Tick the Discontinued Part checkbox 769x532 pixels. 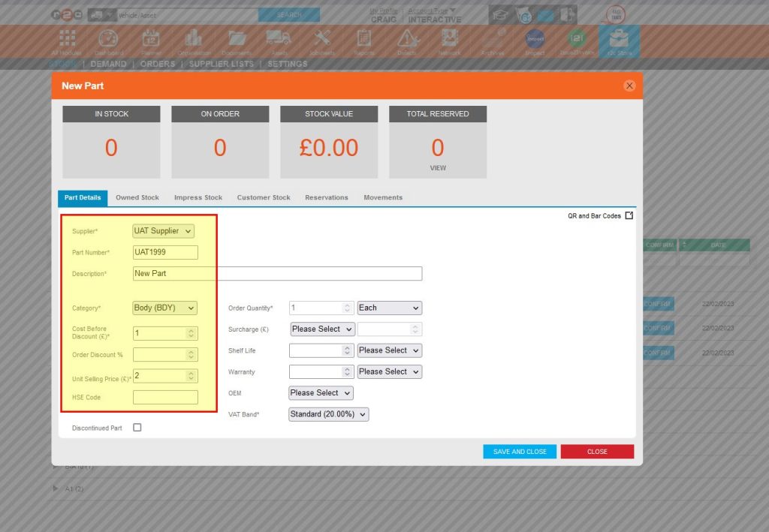coord(137,427)
